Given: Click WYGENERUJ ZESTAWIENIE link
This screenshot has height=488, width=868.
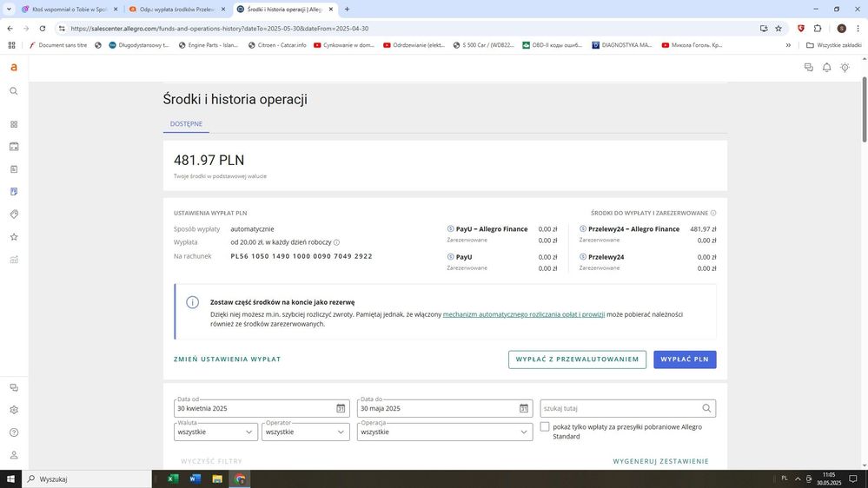Looking at the screenshot, I should click(661, 461).
